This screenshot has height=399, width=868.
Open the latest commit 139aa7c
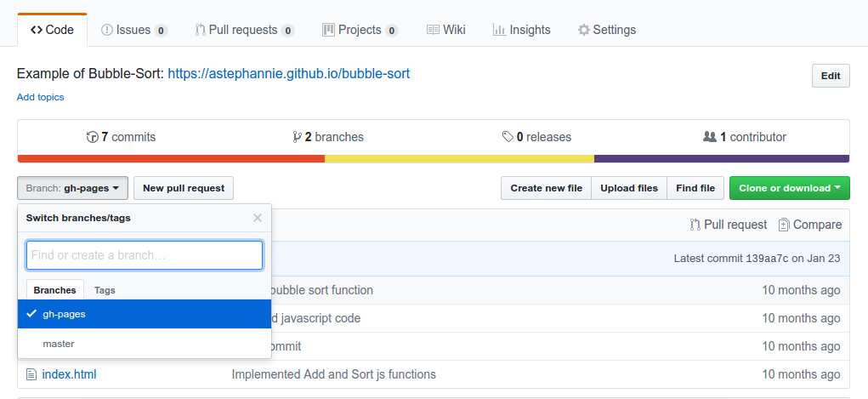pos(767,259)
